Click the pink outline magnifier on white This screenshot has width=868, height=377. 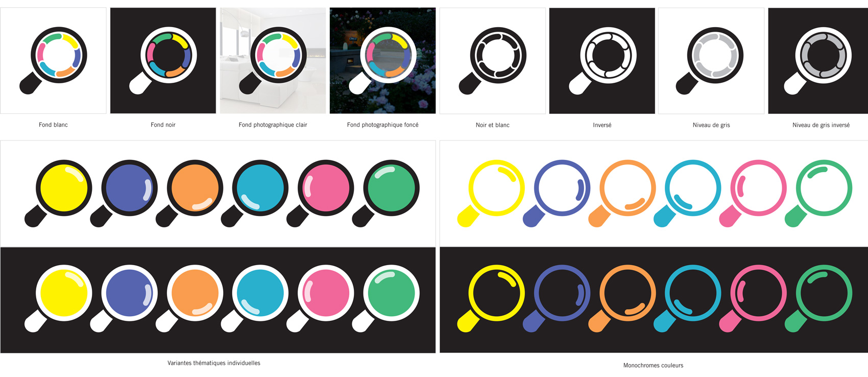(x=753, y=193)
